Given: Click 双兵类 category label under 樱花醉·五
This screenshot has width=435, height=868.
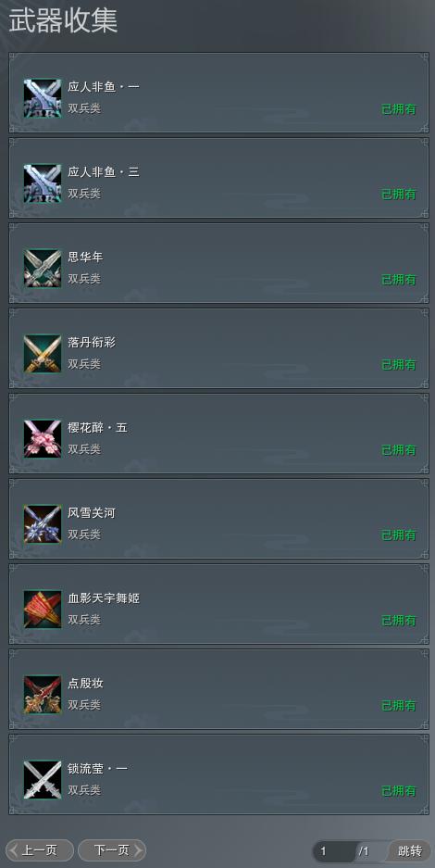Looking at the screenshot, I should 84,449.
